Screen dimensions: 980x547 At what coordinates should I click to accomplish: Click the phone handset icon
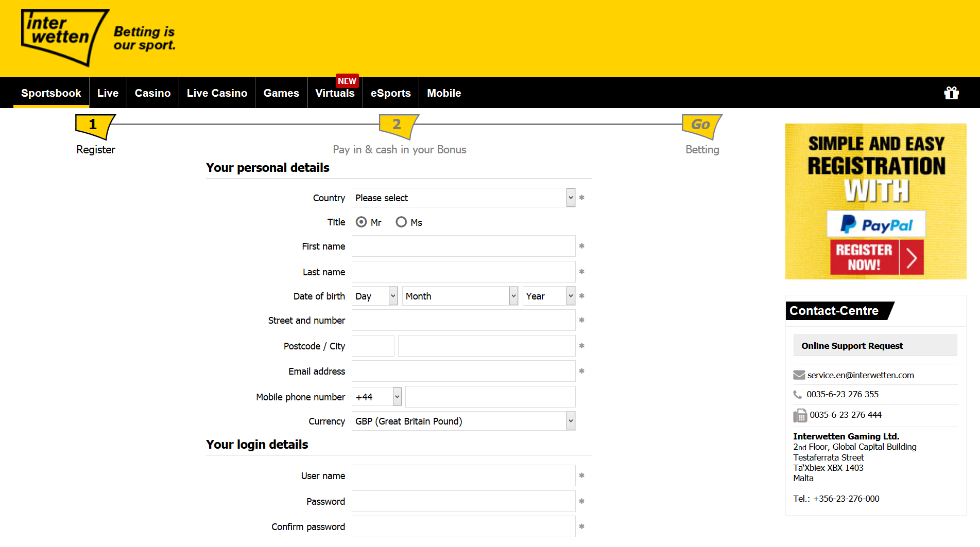(x=797, y=395)
